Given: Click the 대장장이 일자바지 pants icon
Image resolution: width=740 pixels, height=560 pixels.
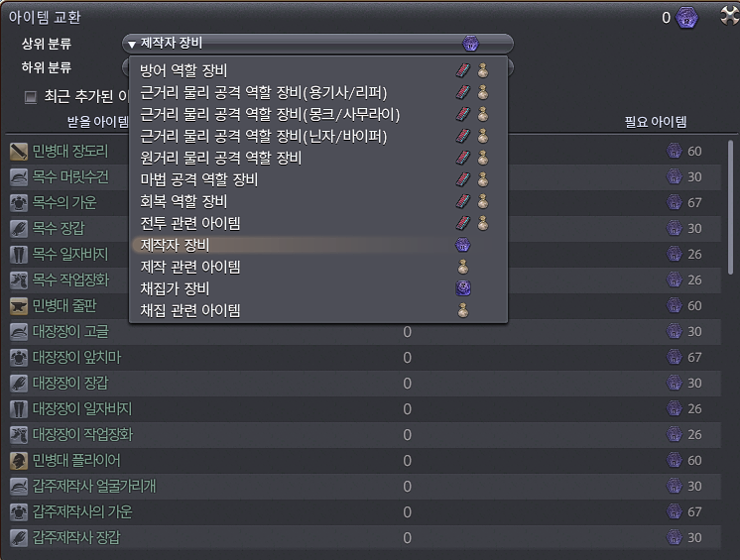Looking at the screenshot, I should click(x=19, y=409).
